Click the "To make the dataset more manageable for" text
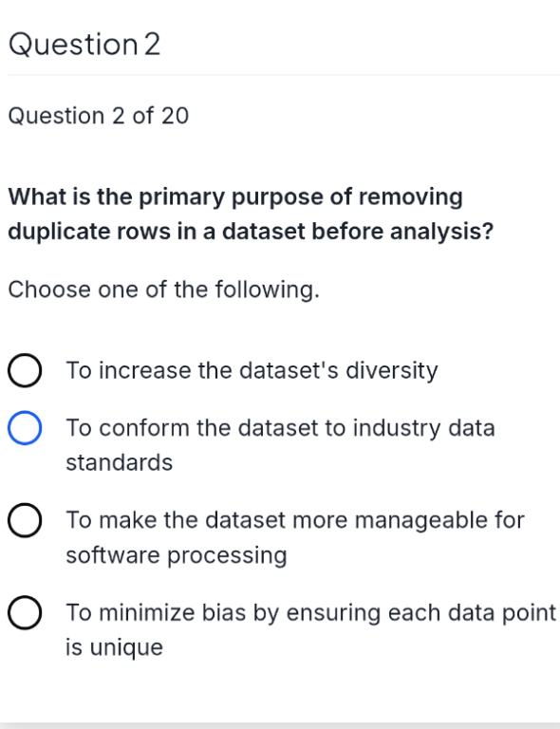The image size is (560, 729). pos(295,520)
